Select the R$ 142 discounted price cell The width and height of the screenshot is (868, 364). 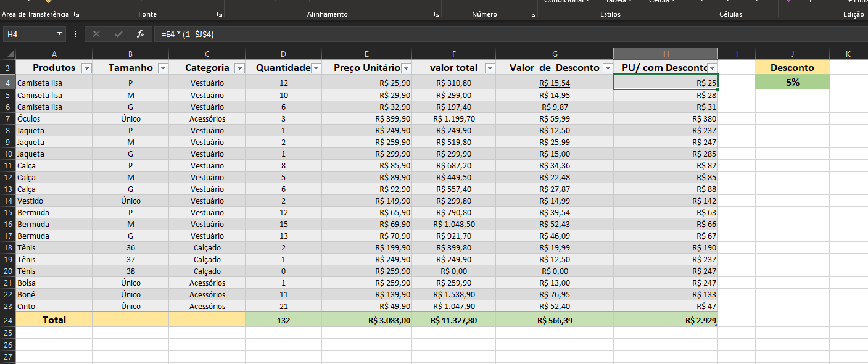(666, 201)
